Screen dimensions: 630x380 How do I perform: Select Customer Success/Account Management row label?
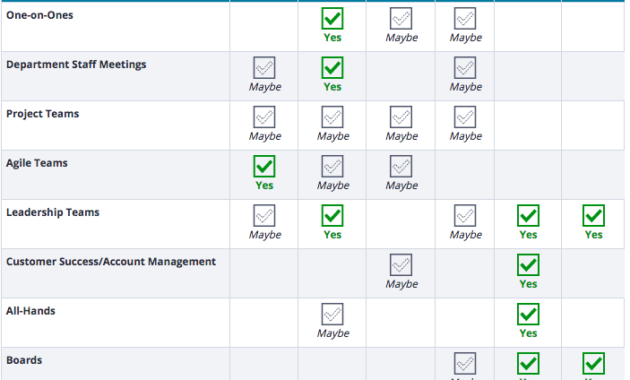point(111,262)
